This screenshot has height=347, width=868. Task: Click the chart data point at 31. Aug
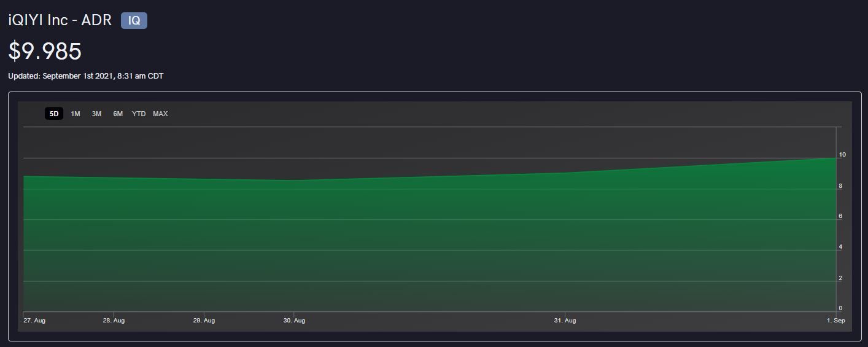coord(565,173)
